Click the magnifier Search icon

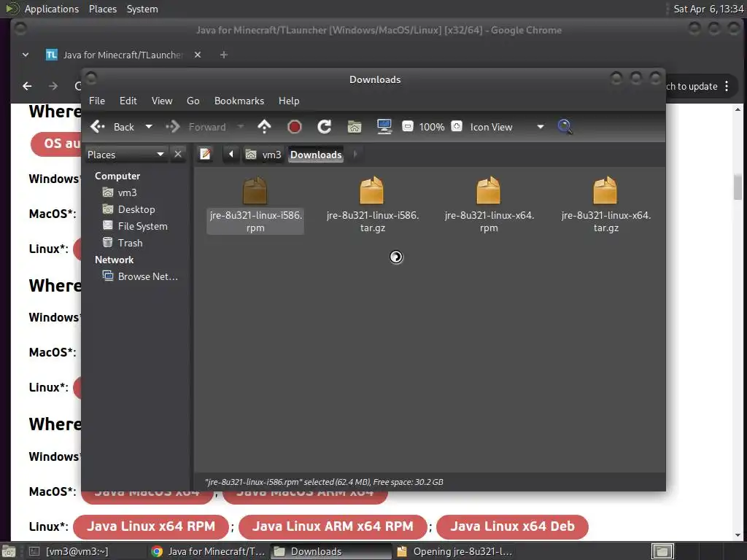565,127
